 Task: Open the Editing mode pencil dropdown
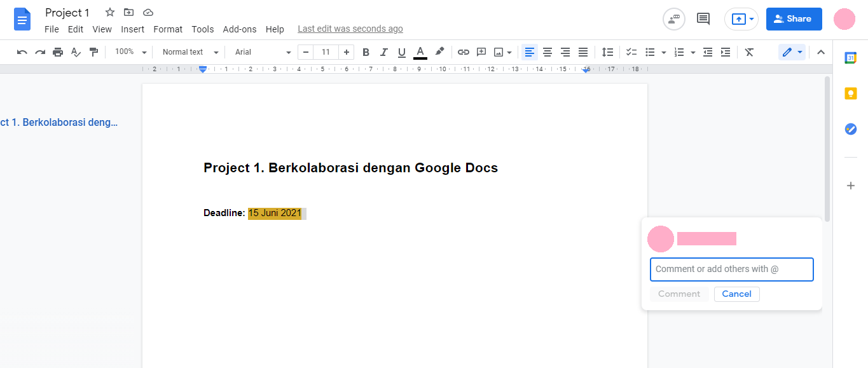coord(792,52)
